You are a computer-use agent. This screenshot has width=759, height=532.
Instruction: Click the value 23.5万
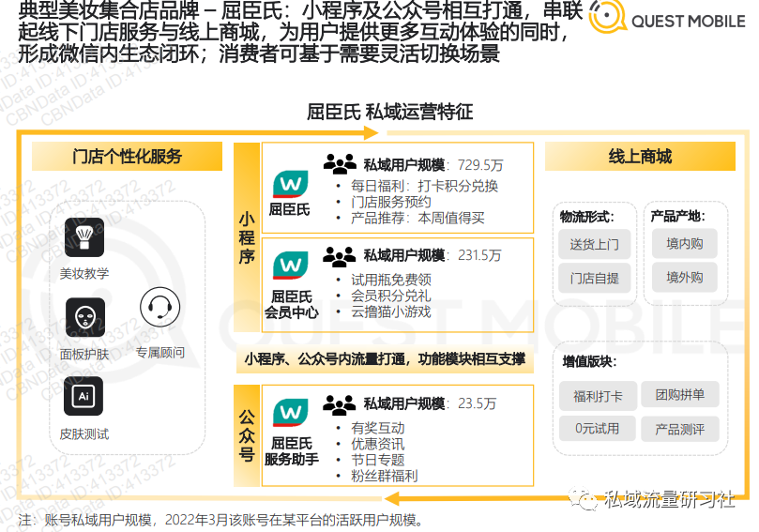click(477, 403)
